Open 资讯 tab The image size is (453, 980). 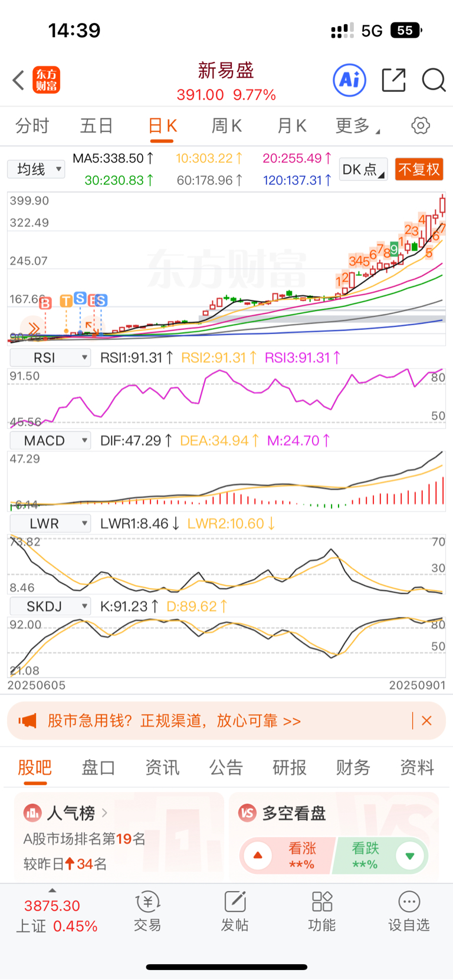coord(162,767)
